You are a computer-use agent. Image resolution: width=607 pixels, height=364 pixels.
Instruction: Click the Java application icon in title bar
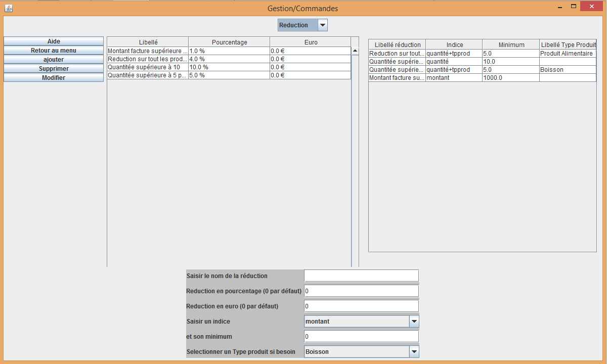click(x=8, y=8)
